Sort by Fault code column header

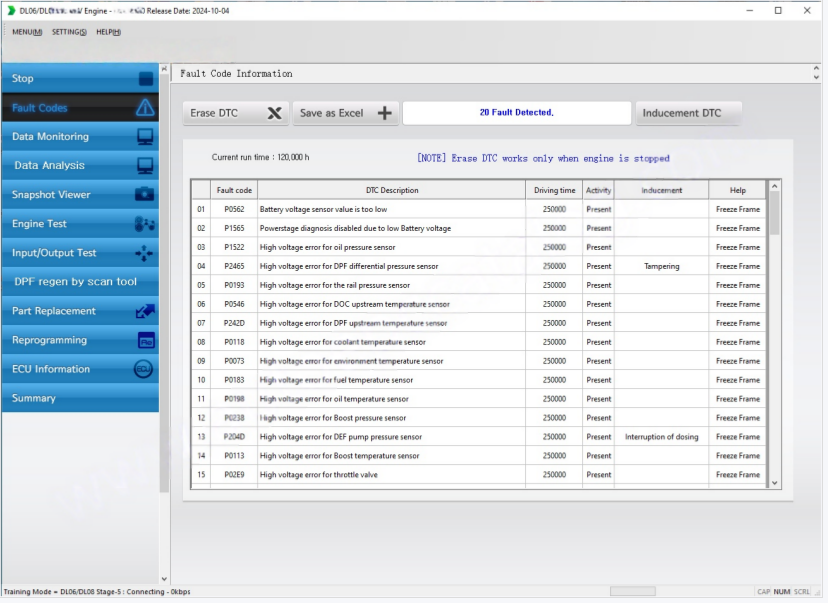tap(234, 190)
